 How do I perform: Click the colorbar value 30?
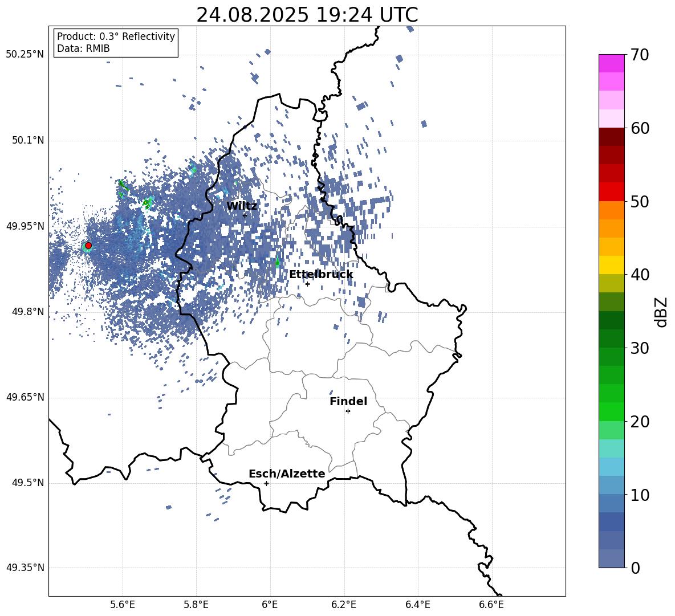click(x=640, y=348)
